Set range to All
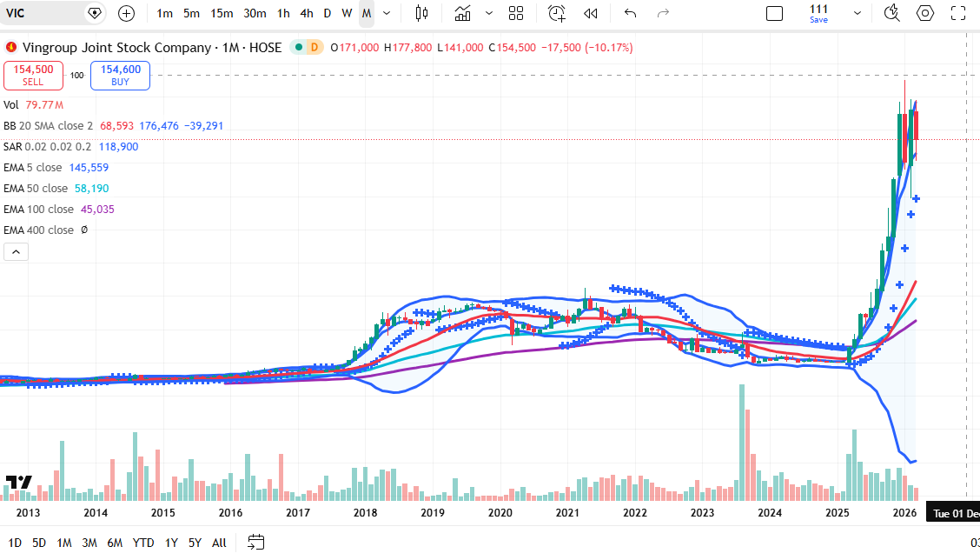This screenshot has height=560, width=980. pos(219,543)
